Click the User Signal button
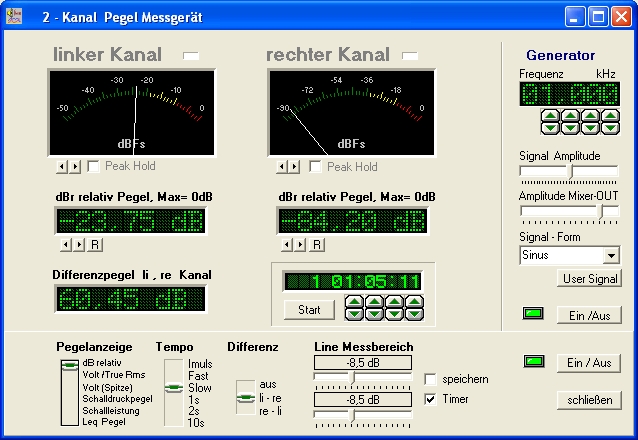Screen dimensions: 638x440 [x=589, y=279]
